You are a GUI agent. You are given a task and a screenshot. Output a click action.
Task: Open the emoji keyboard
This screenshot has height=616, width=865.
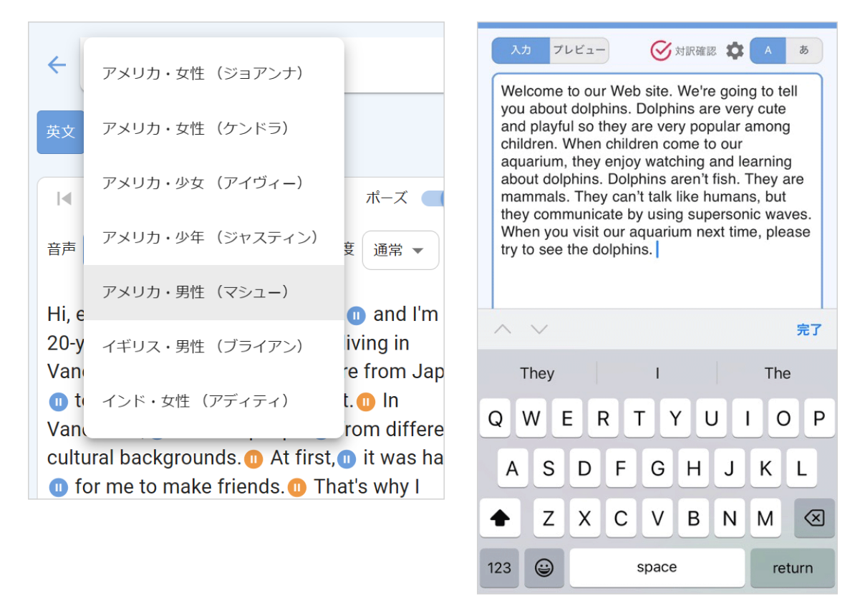[x=544, y=568]
